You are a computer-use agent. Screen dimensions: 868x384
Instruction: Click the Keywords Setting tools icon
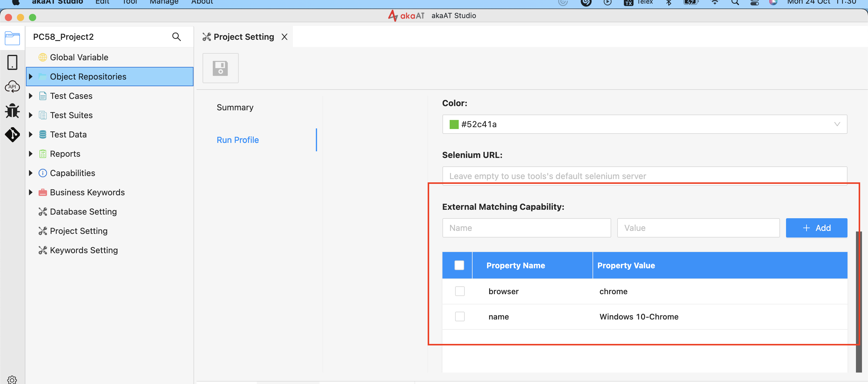point(42,250)
